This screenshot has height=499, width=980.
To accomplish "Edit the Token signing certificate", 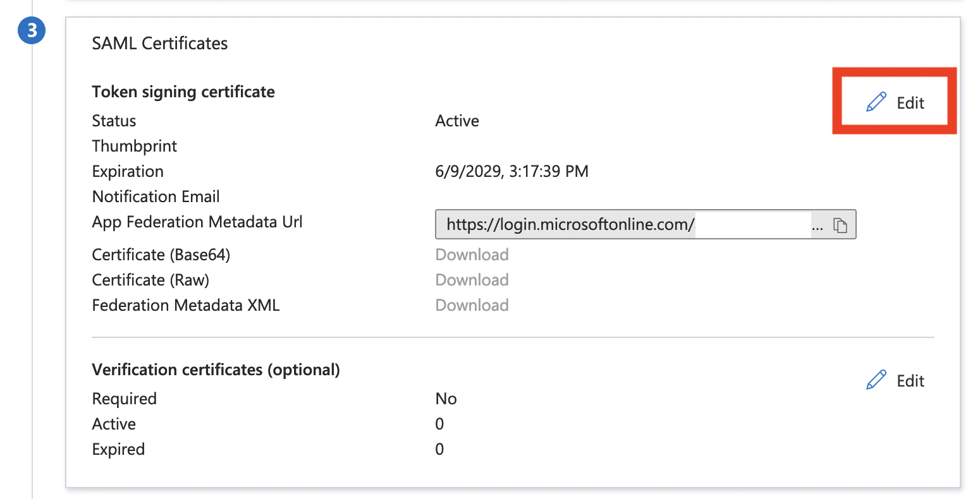I will point(895,102).
